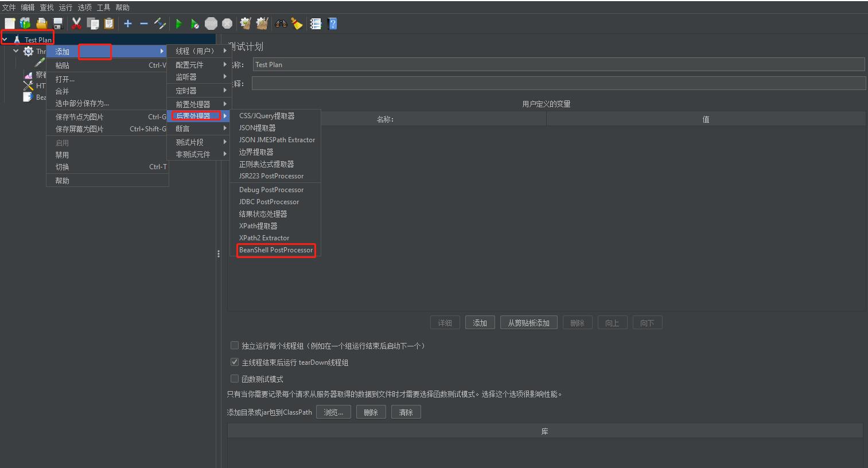Click the Clear toolbar icon
Screen dimensions: 868x468
(246, 24)
